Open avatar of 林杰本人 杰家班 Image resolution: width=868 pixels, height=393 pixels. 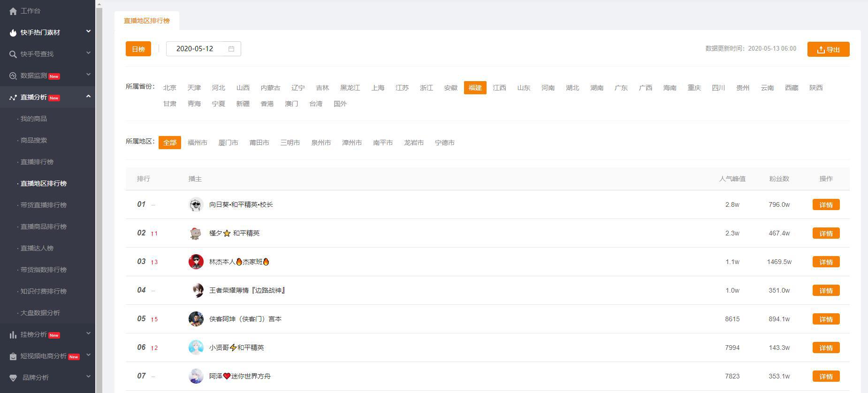point(196,262)
